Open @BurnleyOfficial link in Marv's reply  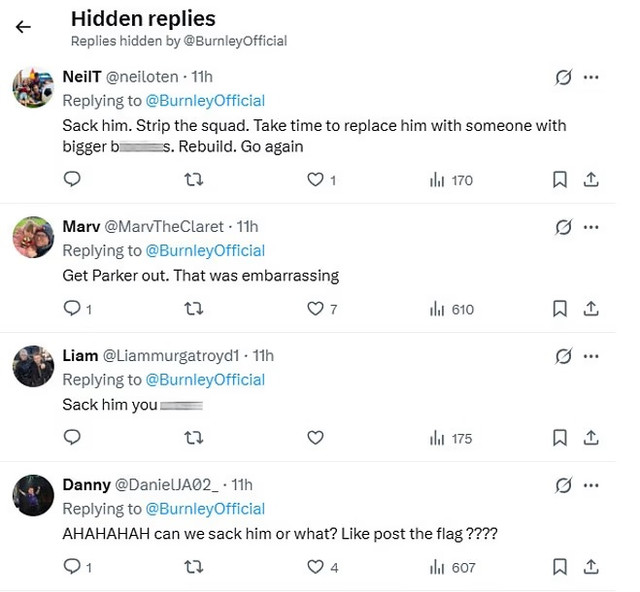(205, 250)
